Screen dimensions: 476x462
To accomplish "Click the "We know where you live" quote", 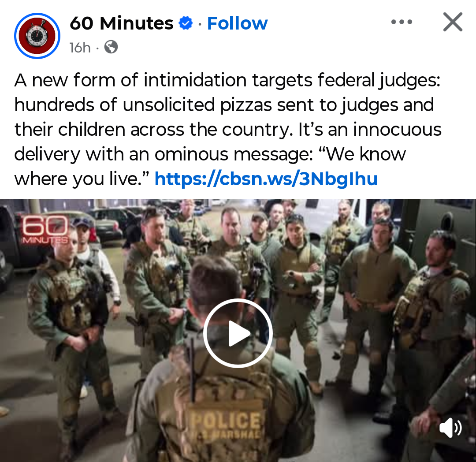I will [210, 166].
